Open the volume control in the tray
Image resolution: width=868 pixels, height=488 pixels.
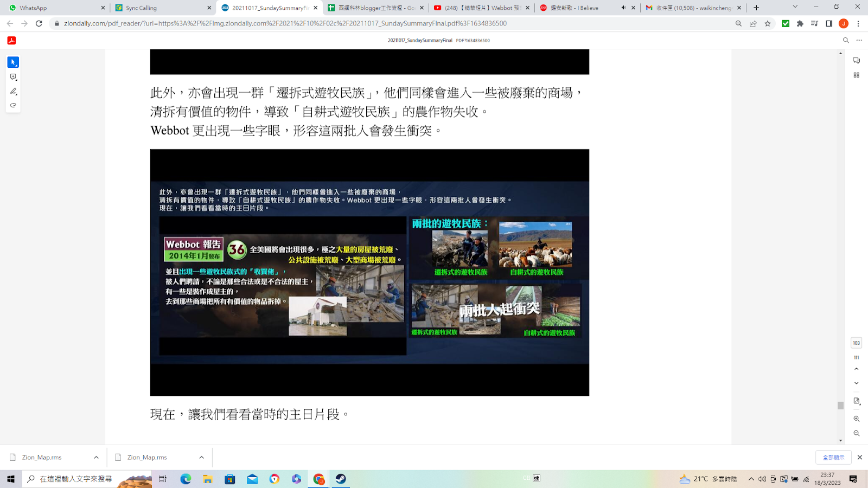click(x=762, y=479)
